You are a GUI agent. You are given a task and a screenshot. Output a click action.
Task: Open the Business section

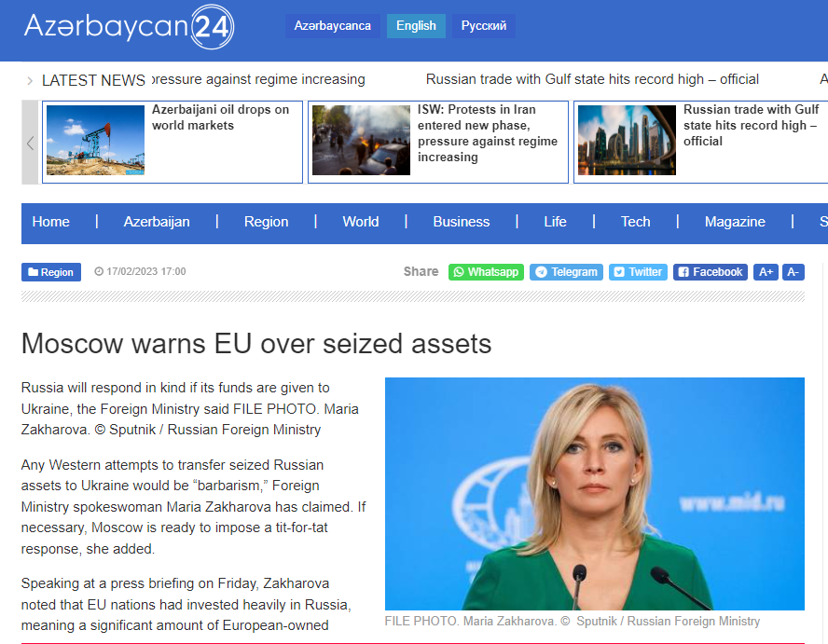[x=462, y=222]
